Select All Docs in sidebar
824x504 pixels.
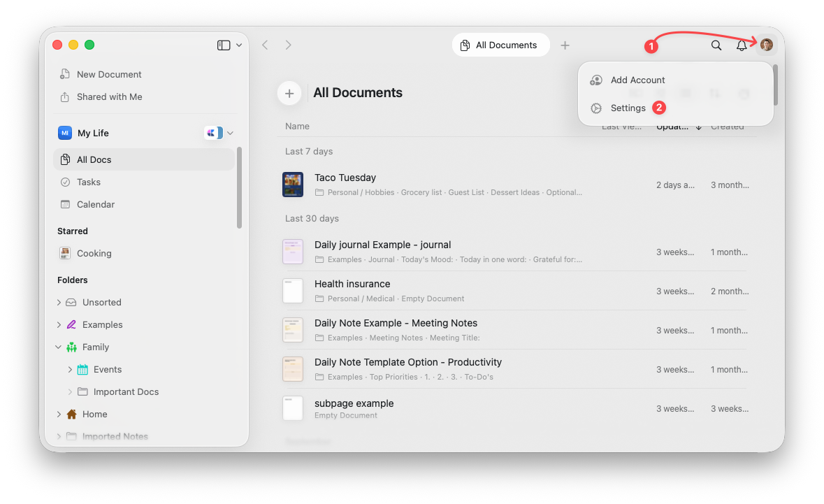click(144, 160)
